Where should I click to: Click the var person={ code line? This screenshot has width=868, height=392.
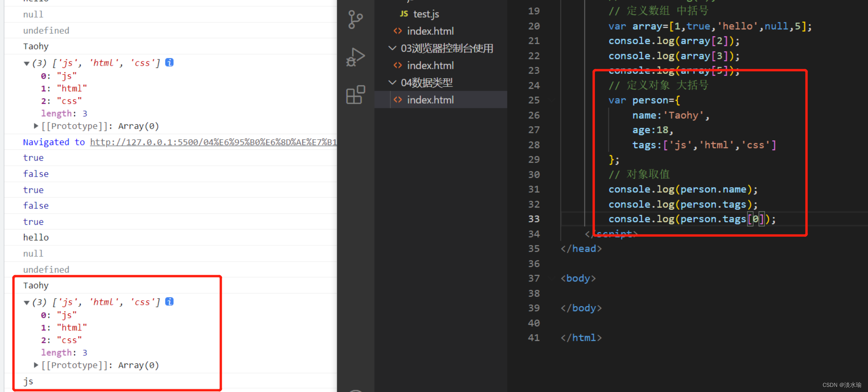(x=644, y=100)
